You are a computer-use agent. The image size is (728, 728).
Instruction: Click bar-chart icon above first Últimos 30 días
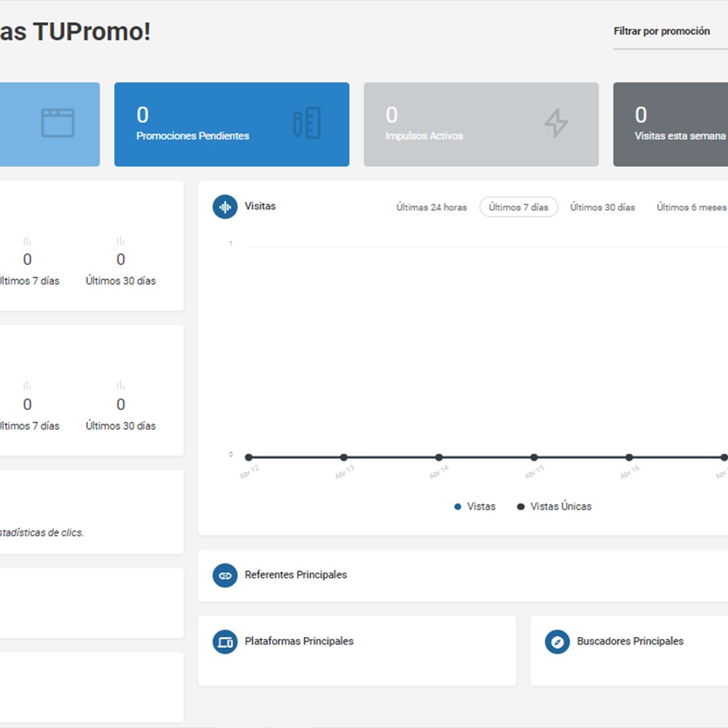tap(121, 241)
